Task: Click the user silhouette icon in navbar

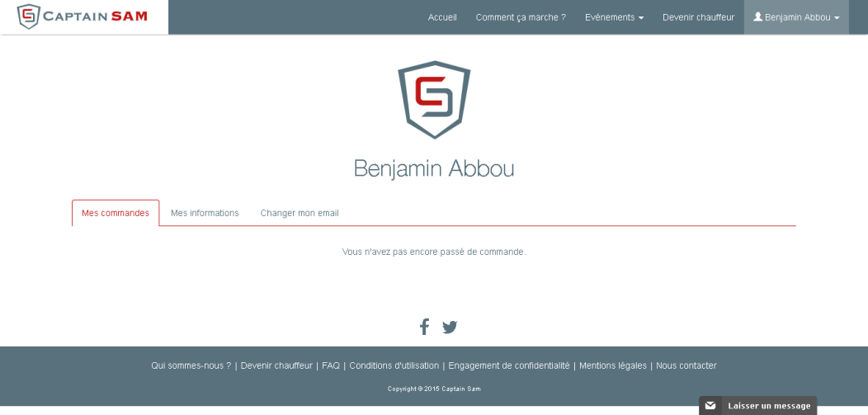Action: [x=757, y=17]
